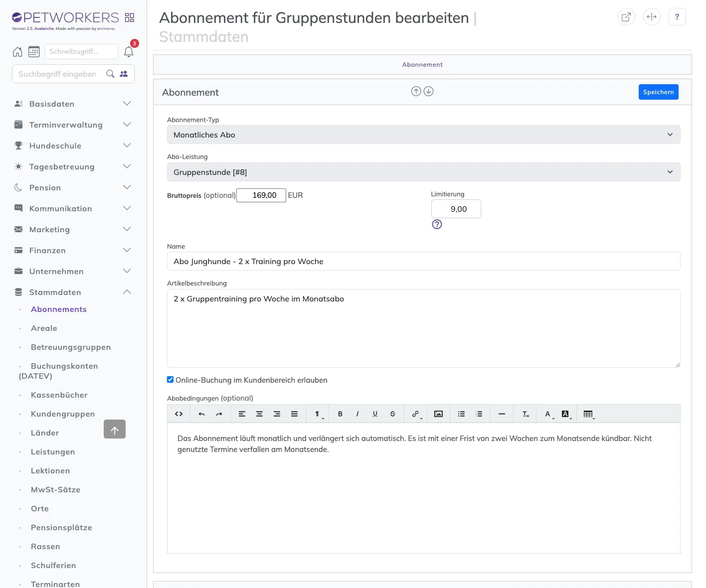The width and height of the screenshot is (706, 588).
Task: Focus the Limitierung field
Action: pos(456,209)
